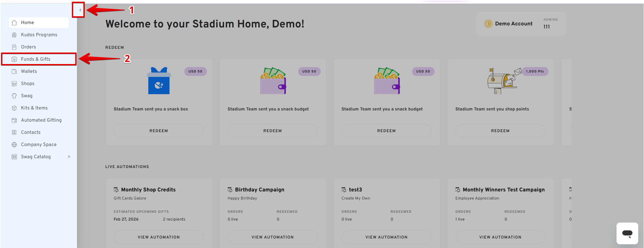Open the Company Space section
644x248 pixels.
tap(39, 145)
